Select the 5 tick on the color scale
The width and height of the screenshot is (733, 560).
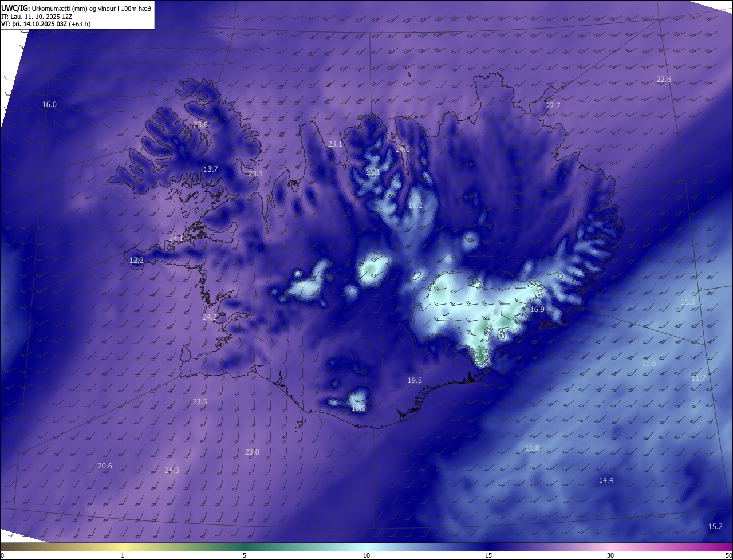pos(245,555)
